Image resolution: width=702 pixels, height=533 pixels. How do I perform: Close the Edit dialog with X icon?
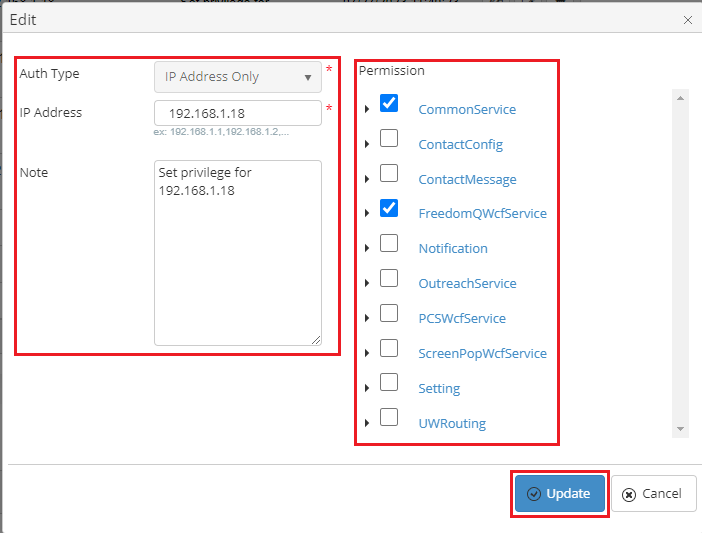tap(687, 19)
